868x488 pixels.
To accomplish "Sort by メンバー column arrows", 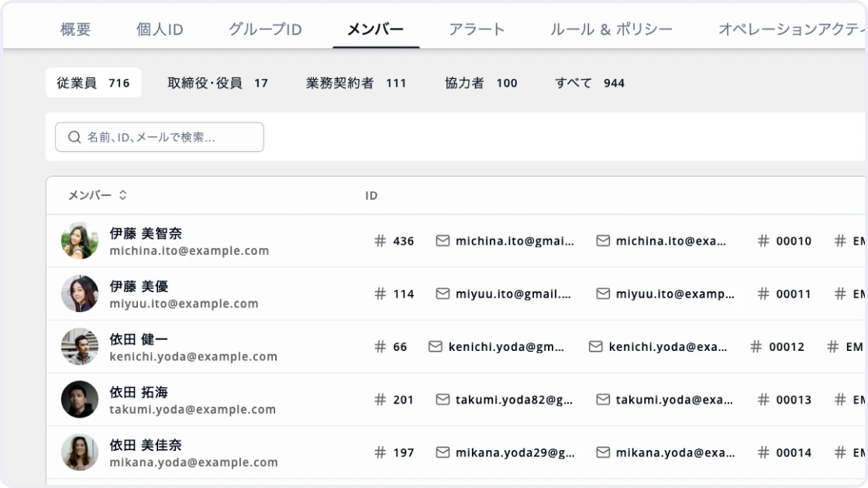I will pos(123,195).
